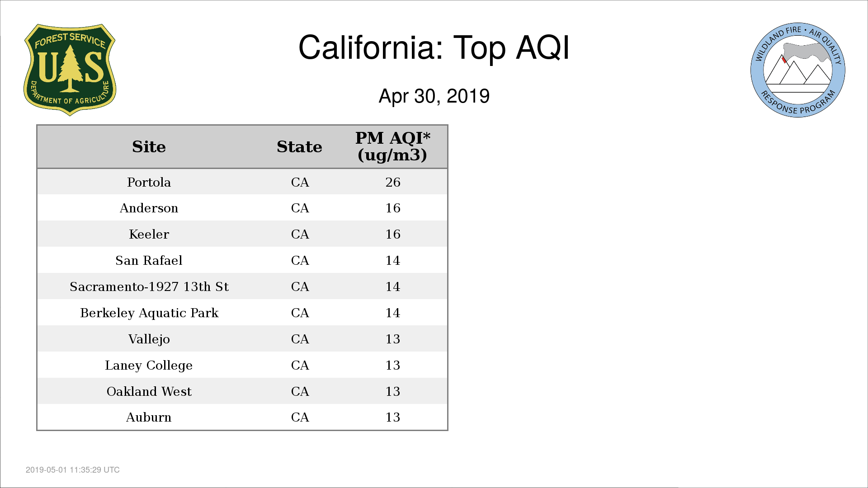This screenshot has width=868, height=488.
Task: Click the Site column header
Action: (x=149, y=147)
